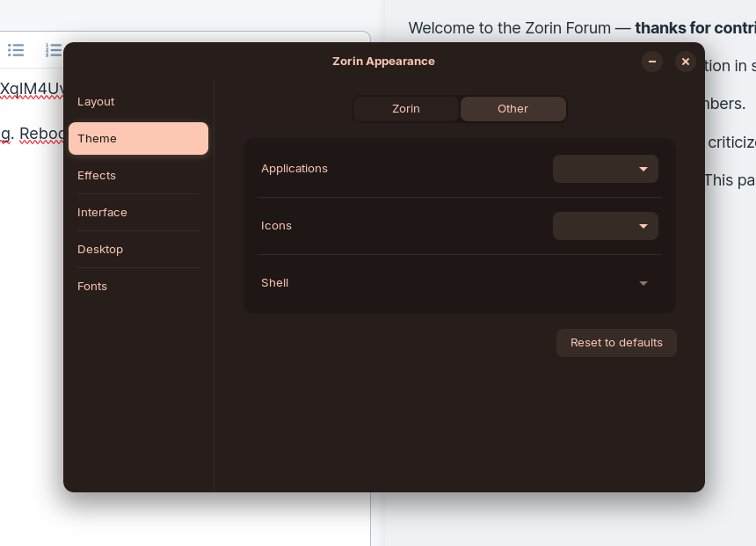Click the bulleted list icon in editor toolbar
Image resolution: width=756 pixels, height=546 pixels.
click(16, 50)
